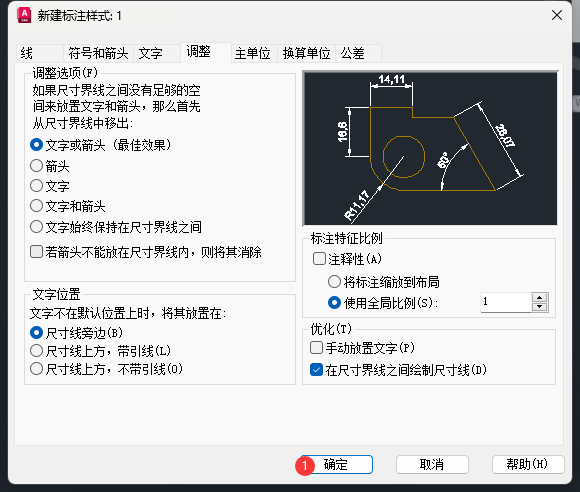580x492 pixels.
Task: Enable 若箭头不能放在尺寸界线内，则将其消除 checkbox
Action: (146, 252)
